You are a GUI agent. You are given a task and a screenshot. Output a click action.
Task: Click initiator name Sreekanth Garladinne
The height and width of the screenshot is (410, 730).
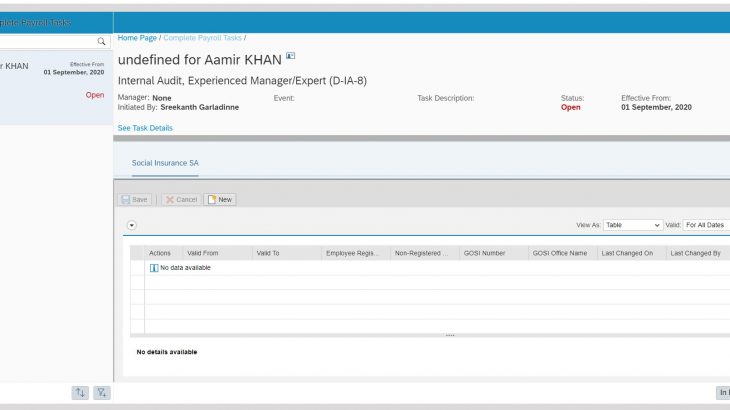click(199, 108)
